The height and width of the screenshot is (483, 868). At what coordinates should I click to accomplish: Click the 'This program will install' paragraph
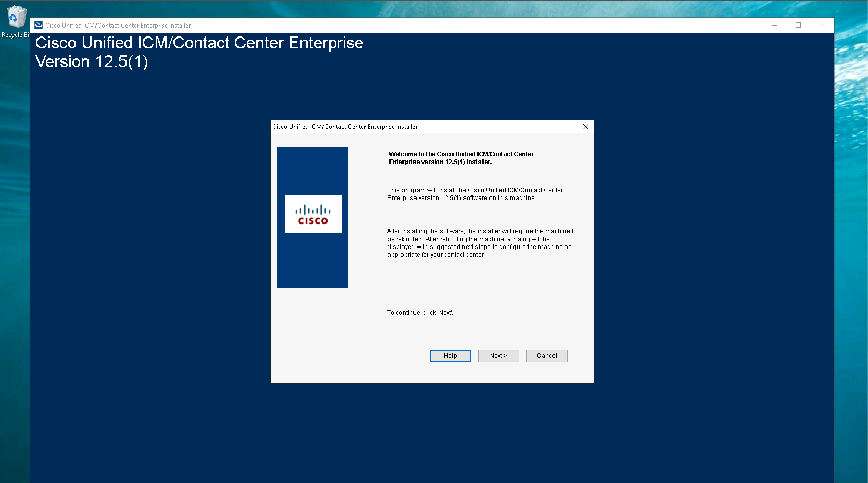click(x=475, y=194)
